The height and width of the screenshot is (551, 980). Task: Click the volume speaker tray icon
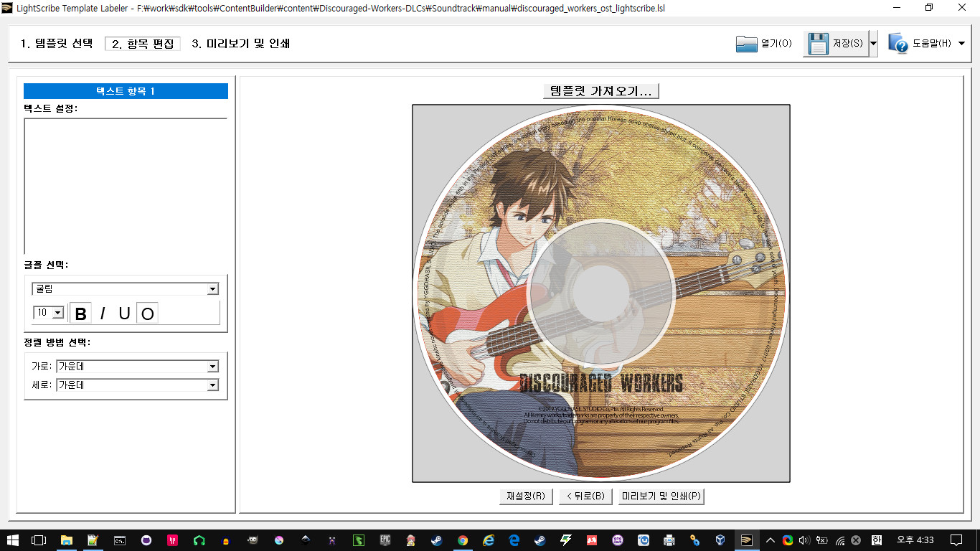(805, 540)
